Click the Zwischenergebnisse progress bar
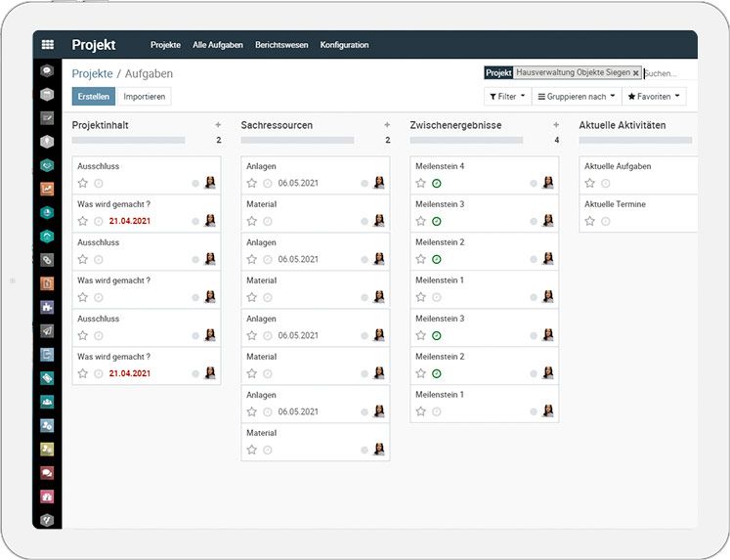Image resolution: width=730 pixels, height=560 pixels. point(466,140)
